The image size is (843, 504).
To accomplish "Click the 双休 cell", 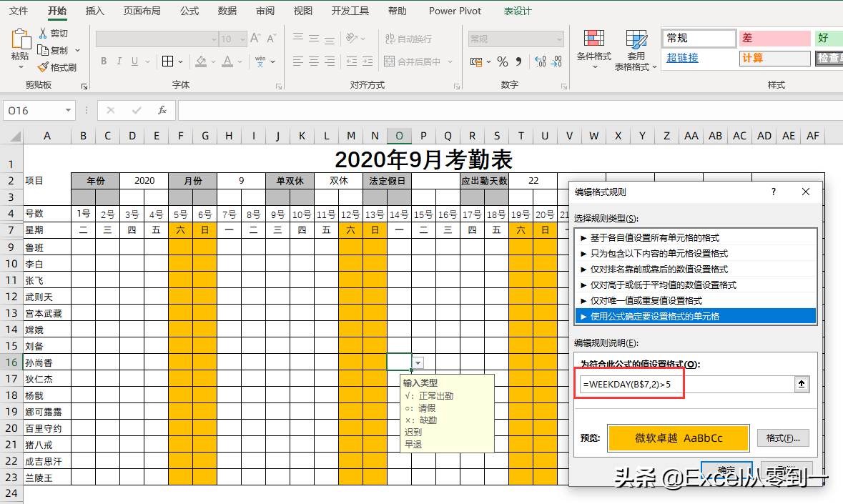I will [x=339, y=181].
